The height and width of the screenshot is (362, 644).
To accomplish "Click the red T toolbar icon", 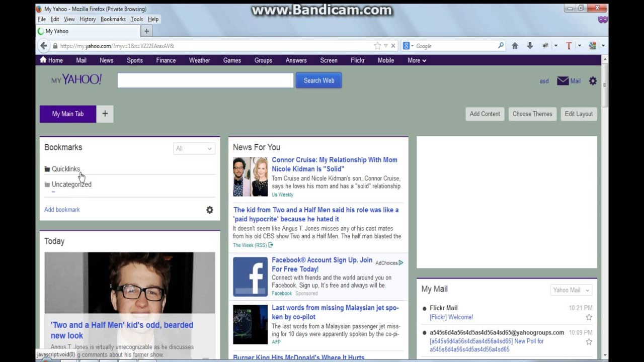I will pyautogui.click(x=569, y=46).
